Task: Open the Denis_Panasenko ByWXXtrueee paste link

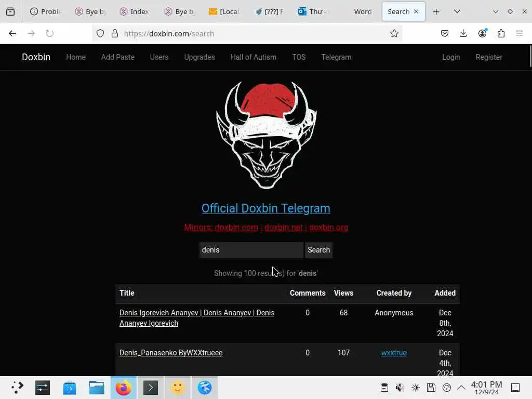Action: point(171,353)
